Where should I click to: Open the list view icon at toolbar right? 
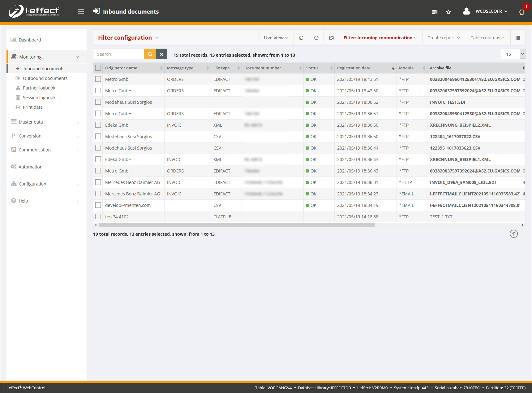(518, 38)
